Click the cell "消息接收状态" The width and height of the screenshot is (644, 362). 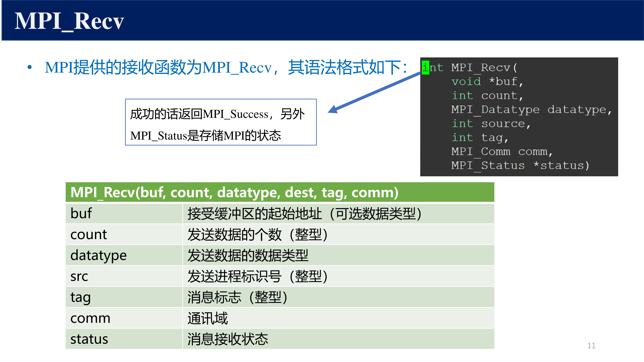coord(339,339)
